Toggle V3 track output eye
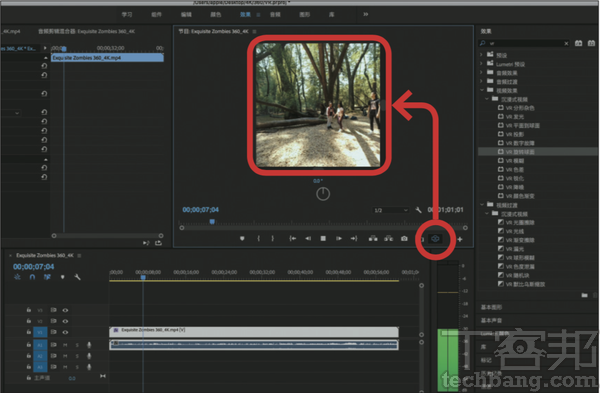The width and height of the screenshot is (600, 393). [x=65, y=310]
